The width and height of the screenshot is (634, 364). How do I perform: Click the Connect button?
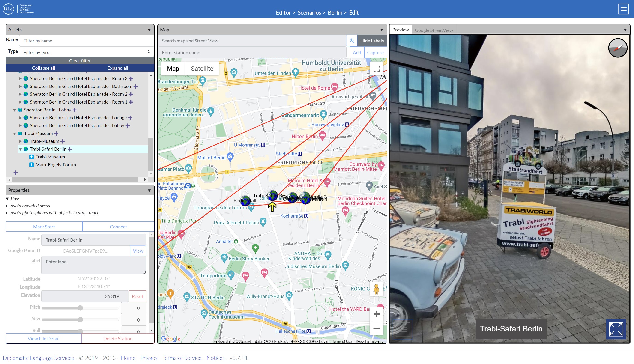point(118,227)
